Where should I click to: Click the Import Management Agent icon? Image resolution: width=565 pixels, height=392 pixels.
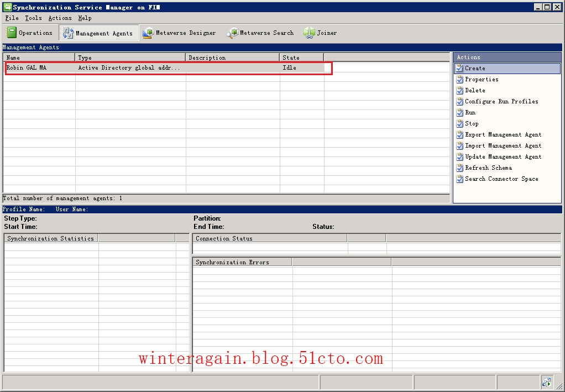coord(459,146)
